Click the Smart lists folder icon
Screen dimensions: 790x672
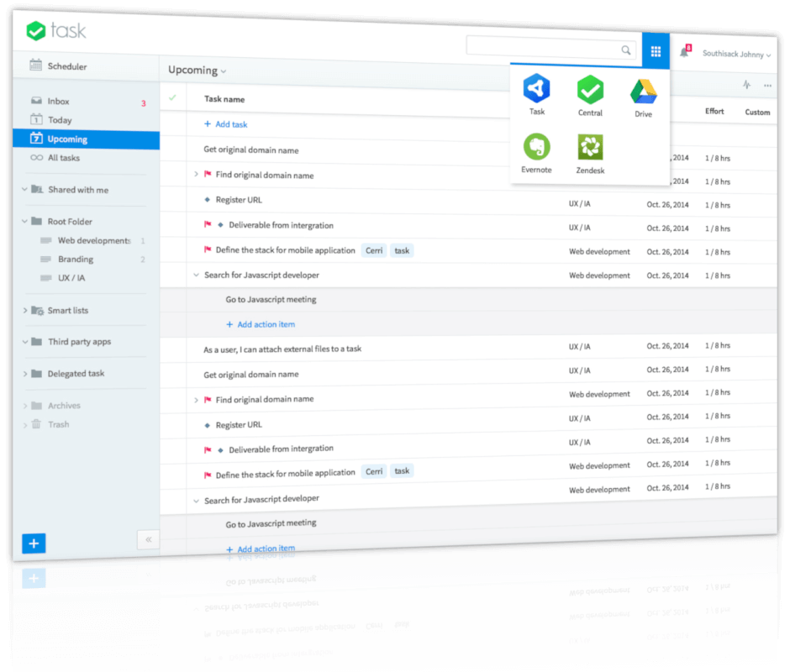tap(37, 310)
